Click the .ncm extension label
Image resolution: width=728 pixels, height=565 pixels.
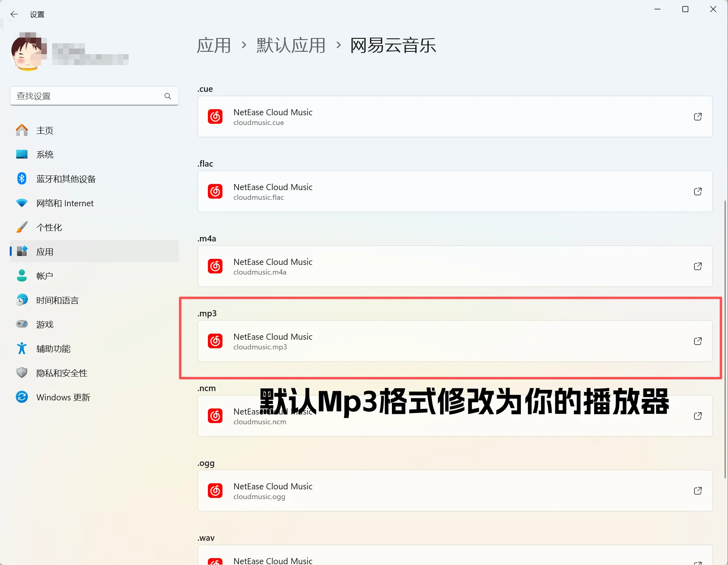pos(207,388)
